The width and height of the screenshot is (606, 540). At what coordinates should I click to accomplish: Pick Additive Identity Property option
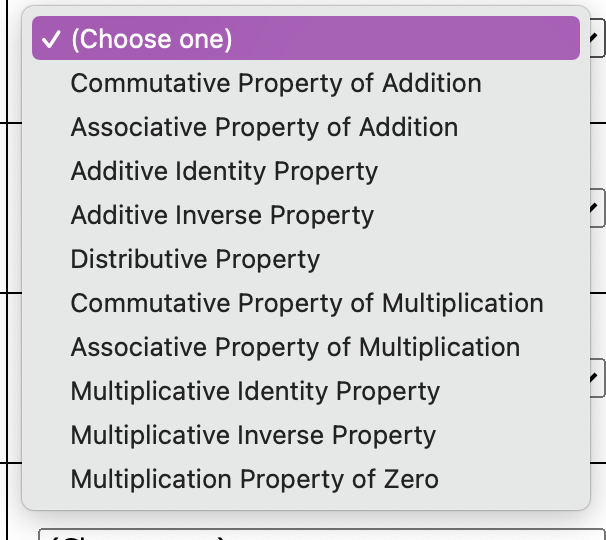[x=306, y=171]
